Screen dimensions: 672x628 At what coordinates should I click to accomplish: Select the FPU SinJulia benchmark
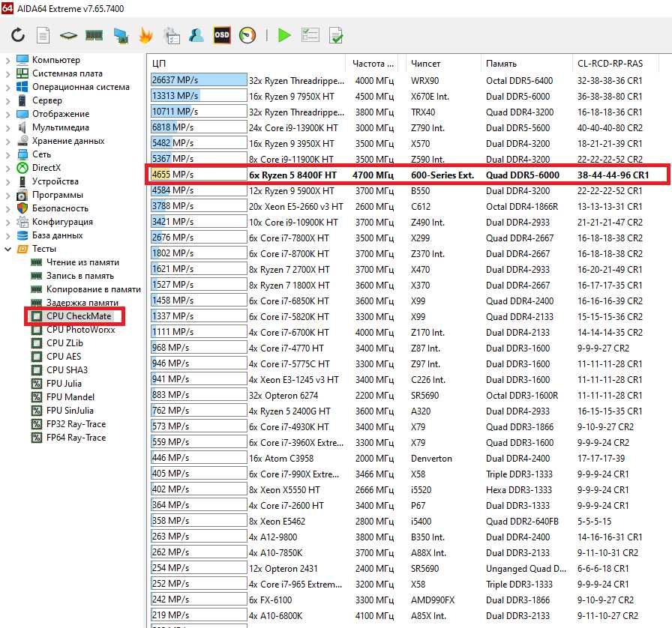click(x=70, y=411)
